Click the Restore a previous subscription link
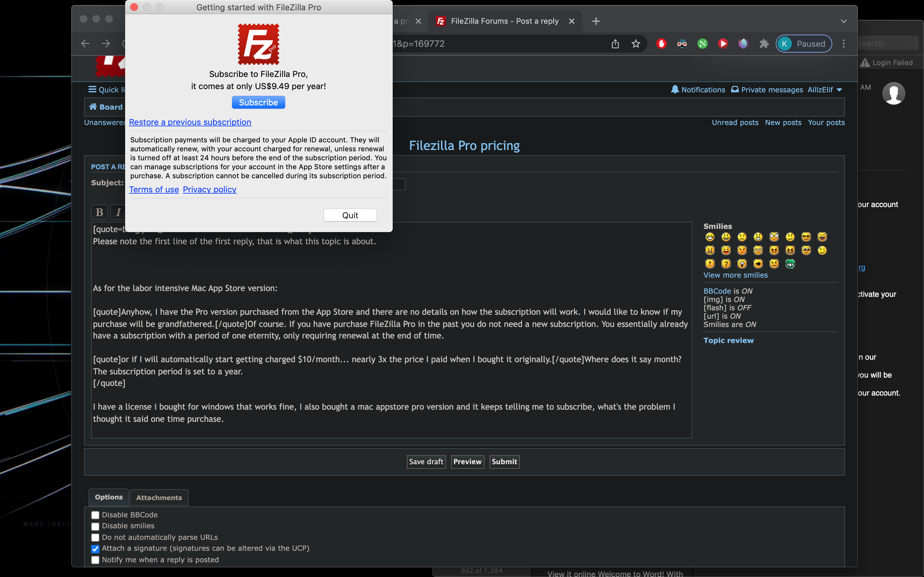This screenshot has height=577, width=924. tap(190, 121)
